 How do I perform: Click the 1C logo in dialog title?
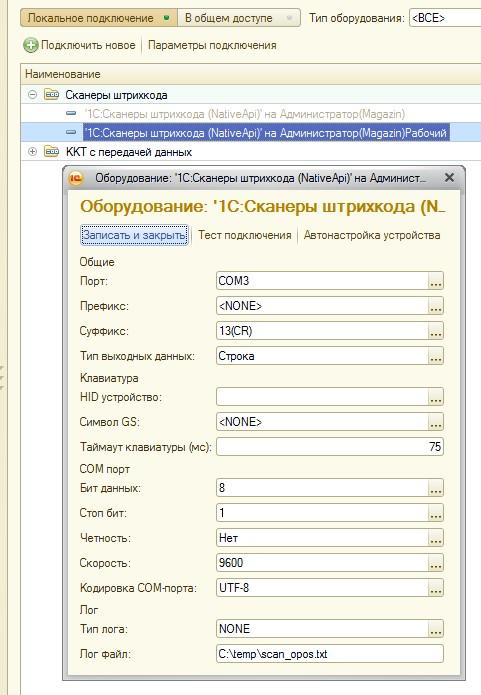(76, 178)
